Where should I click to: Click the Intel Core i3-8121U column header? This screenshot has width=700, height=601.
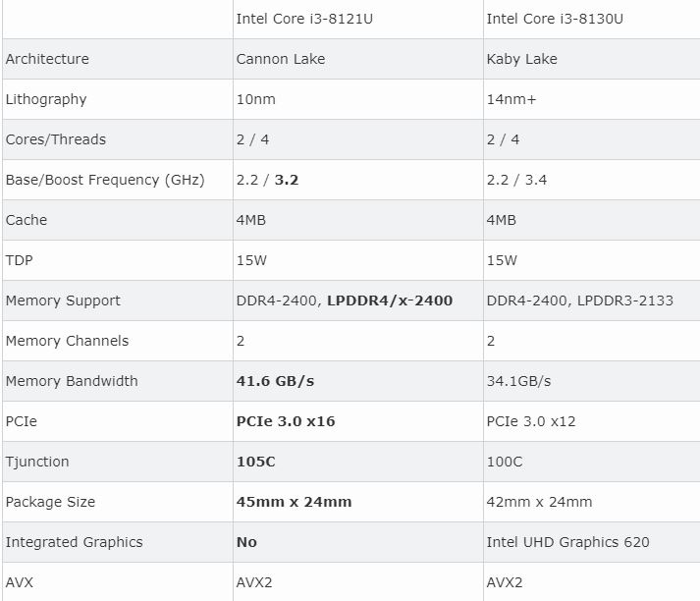(x=304, y=19)
